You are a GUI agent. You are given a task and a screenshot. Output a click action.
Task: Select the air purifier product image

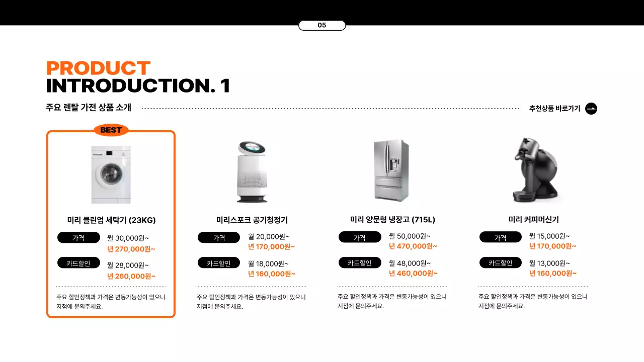pos(252,171)
